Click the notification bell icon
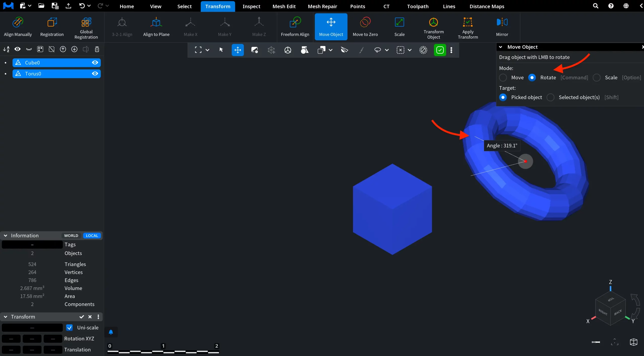Screen dimensions: 644x356 point(111,332)
